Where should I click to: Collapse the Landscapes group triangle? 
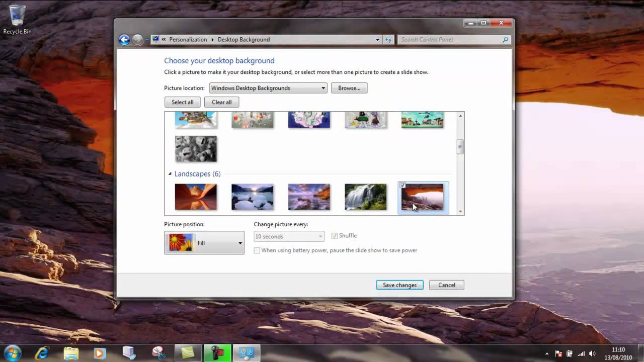[170, 174]
